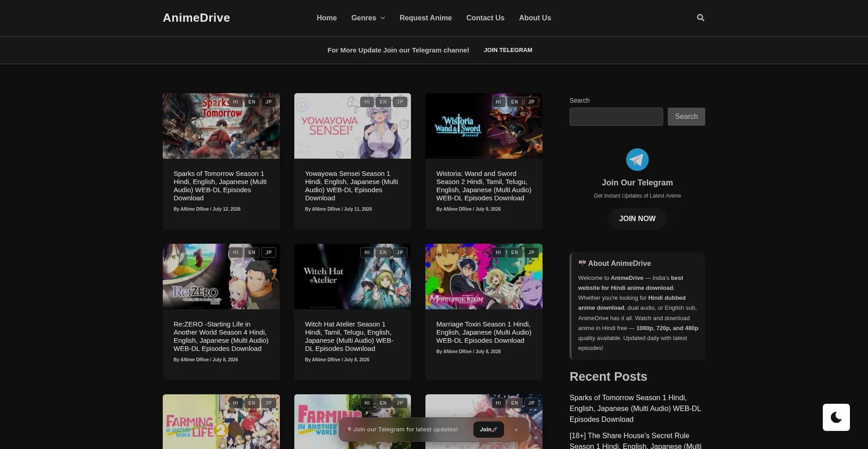Click the HI badge on Sparks of Tomorrow
The height and width of the screenshot is (449, 868).
[x=236, y=102]
